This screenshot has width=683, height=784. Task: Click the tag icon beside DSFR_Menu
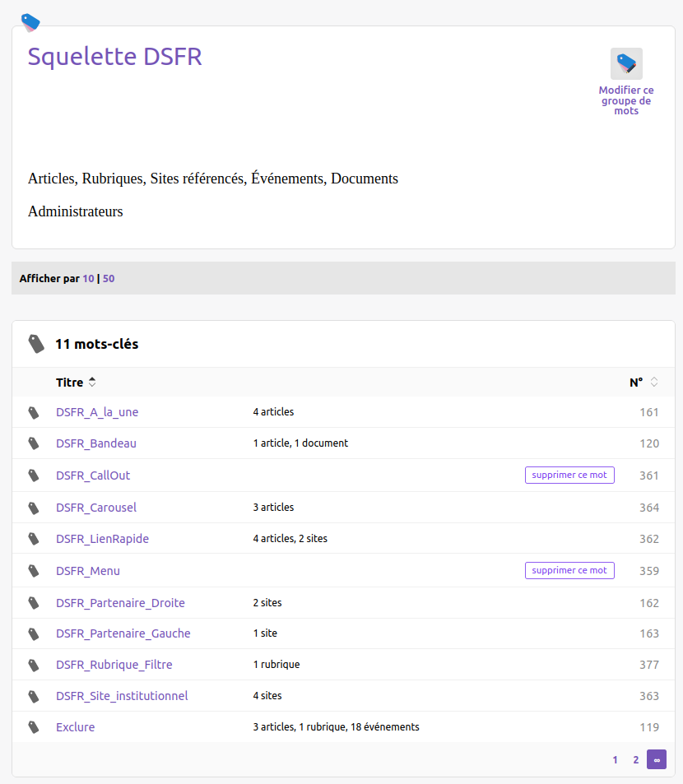point(34,571)
